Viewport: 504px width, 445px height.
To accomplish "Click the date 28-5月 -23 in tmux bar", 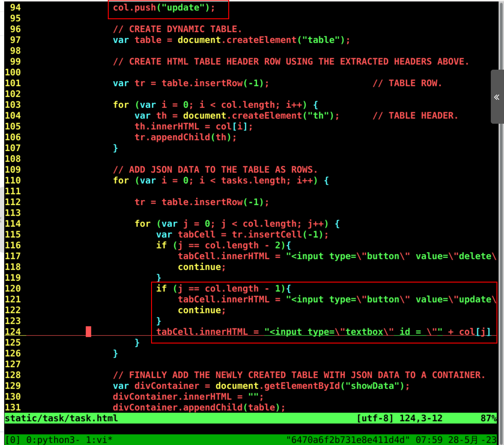I will [472, 440].
